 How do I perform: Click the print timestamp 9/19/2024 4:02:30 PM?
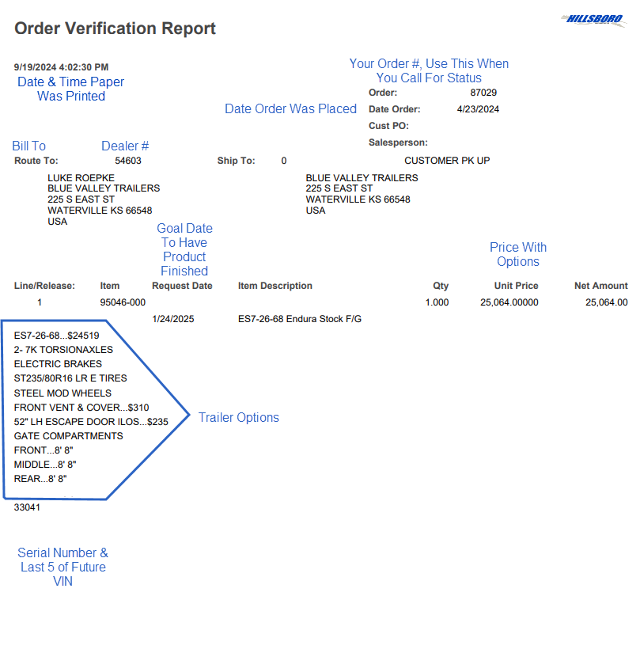tap(61, 67)
